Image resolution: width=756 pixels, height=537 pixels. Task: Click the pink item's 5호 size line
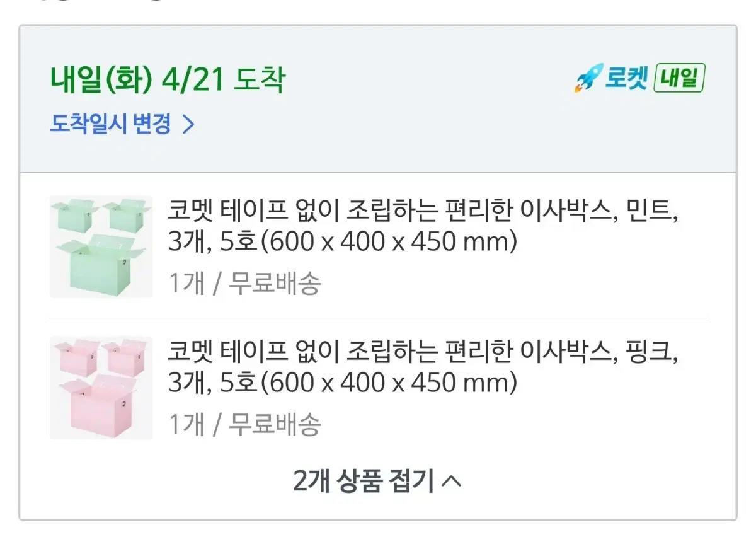342,382
